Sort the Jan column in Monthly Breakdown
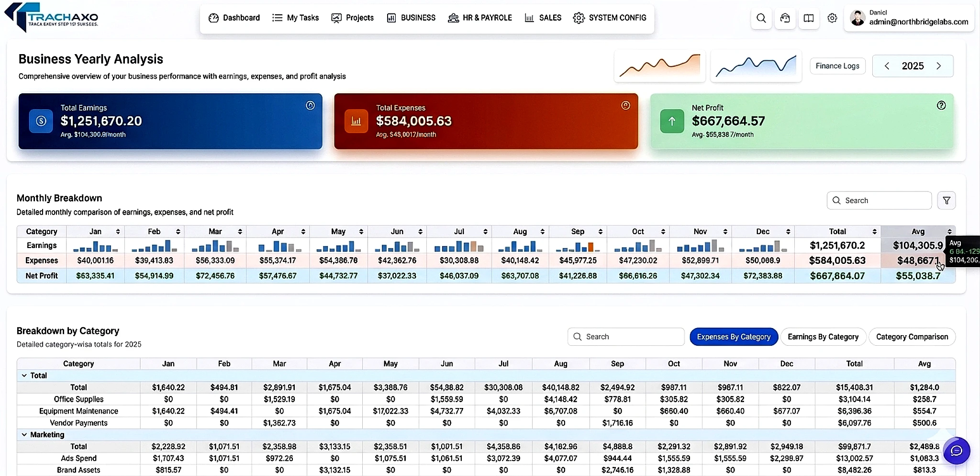The image size is (980, 476). [119, 232]
